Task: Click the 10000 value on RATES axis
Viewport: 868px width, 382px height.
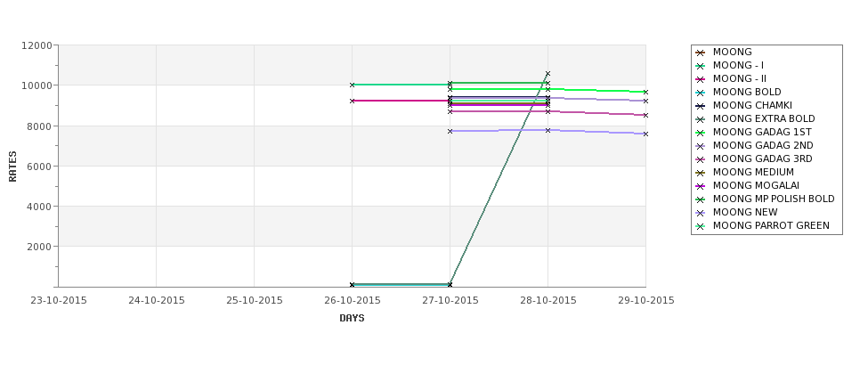Action: [37, 85]
